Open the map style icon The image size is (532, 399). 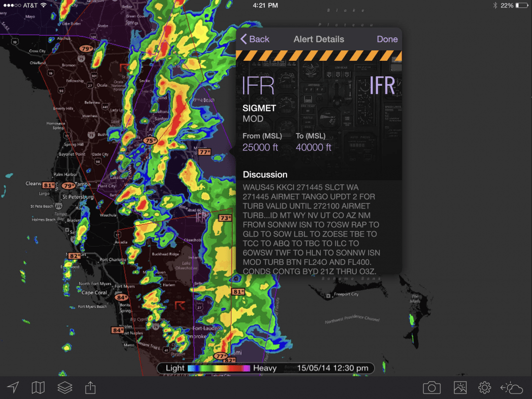tap(38, 387)
